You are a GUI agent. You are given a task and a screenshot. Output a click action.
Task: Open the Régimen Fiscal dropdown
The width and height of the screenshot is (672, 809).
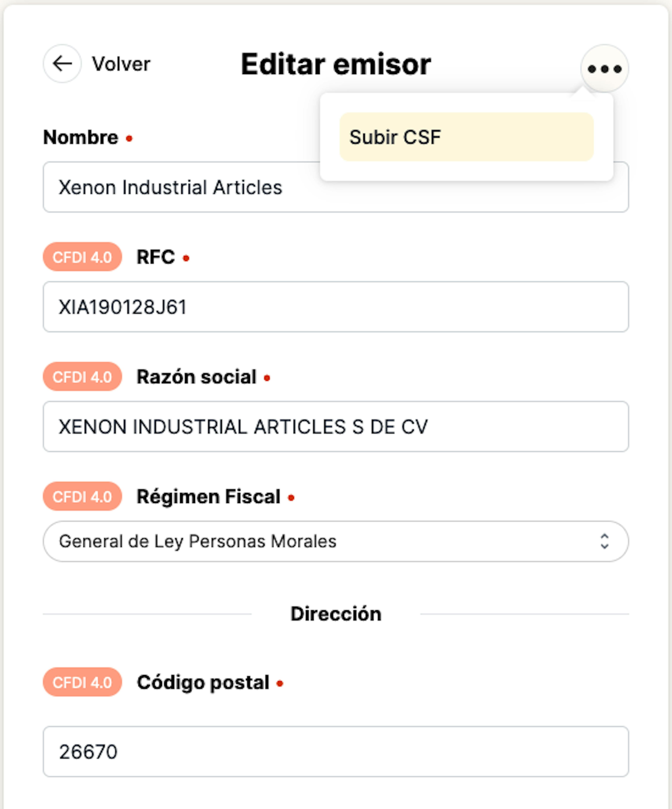[x=336, y=541]
